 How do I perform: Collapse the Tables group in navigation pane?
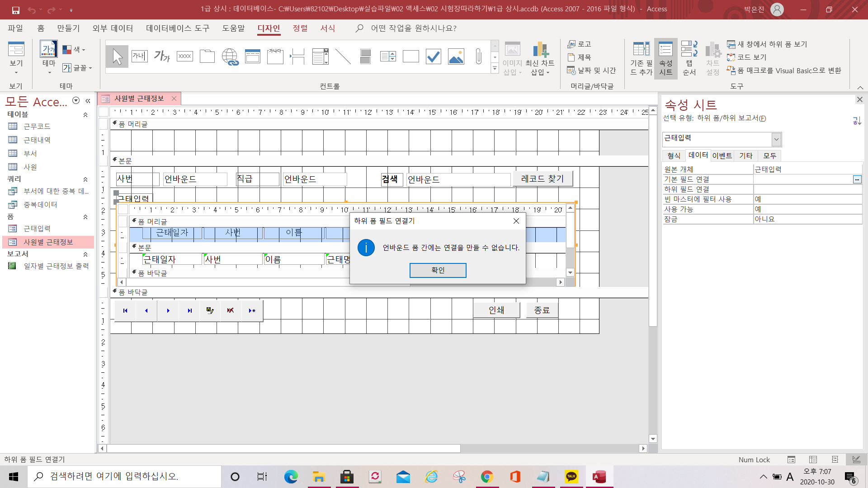(85, 115)
